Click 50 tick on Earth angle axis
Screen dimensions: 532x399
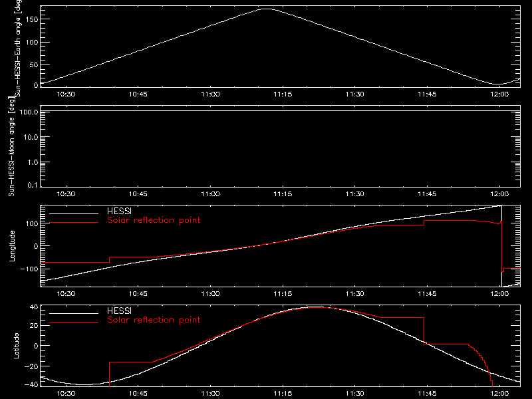pos(34,65)
